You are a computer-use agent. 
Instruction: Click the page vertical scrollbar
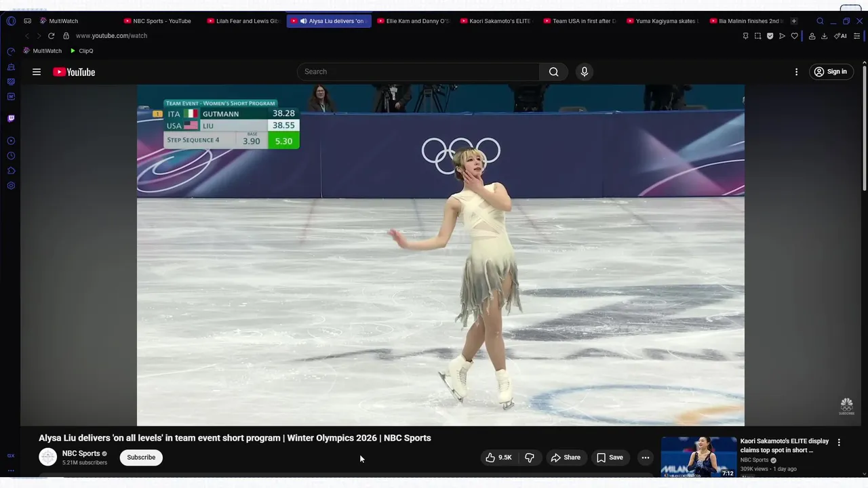[864, 129]
